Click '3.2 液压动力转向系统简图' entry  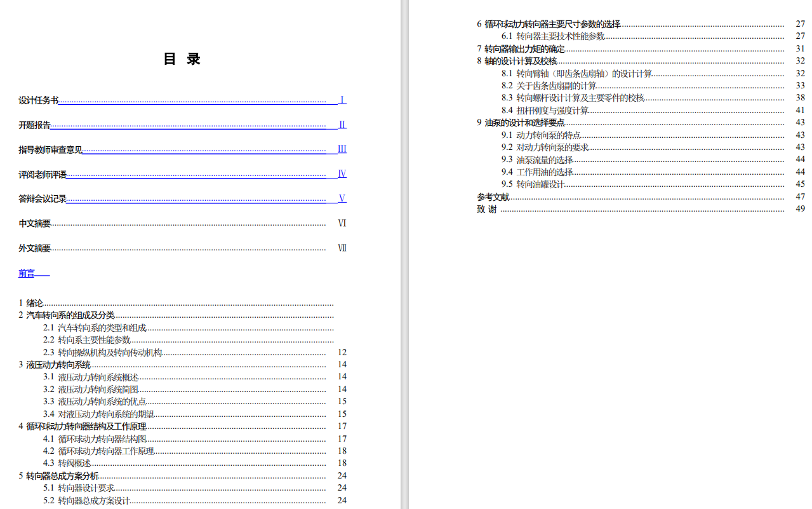point(195,390)
